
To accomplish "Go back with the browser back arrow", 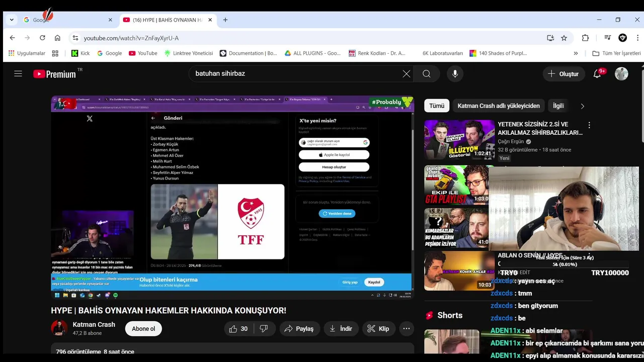I will [13, 38].
